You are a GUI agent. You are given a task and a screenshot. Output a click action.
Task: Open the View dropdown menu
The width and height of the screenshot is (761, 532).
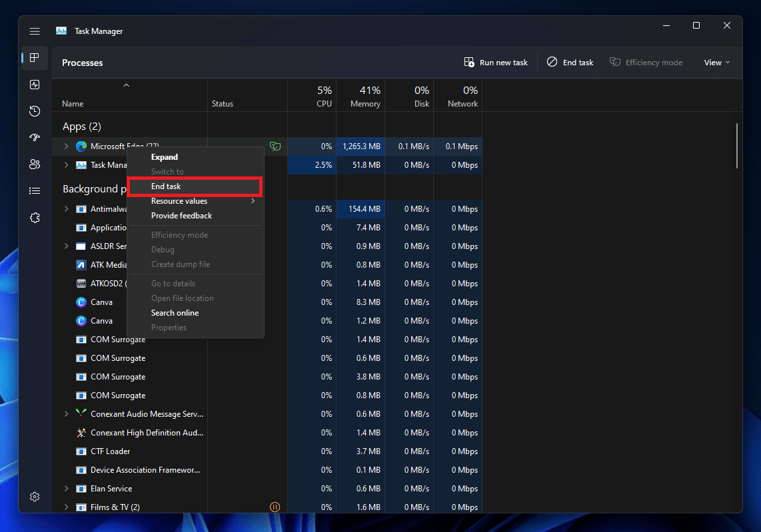click(x=716, y=62)
